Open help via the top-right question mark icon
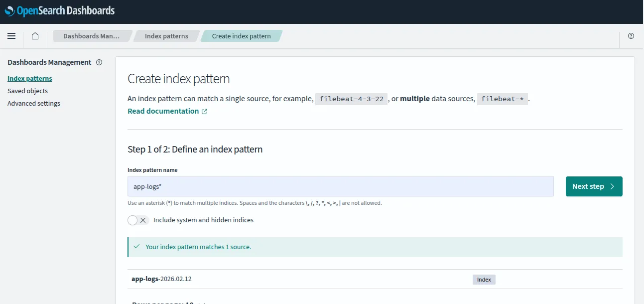This screenshot has width=644, height=304. (631, 35)
